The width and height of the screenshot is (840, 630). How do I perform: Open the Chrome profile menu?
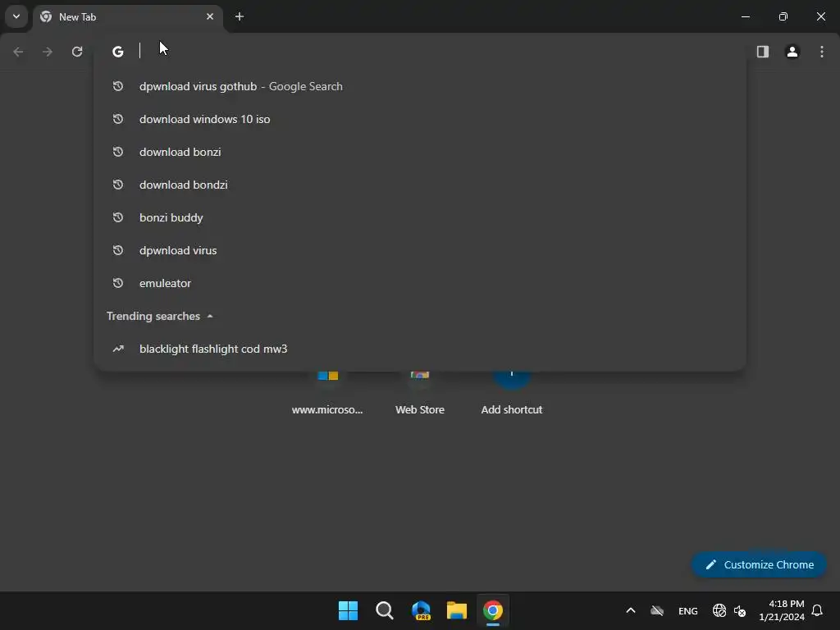click(x=792, y=52)
